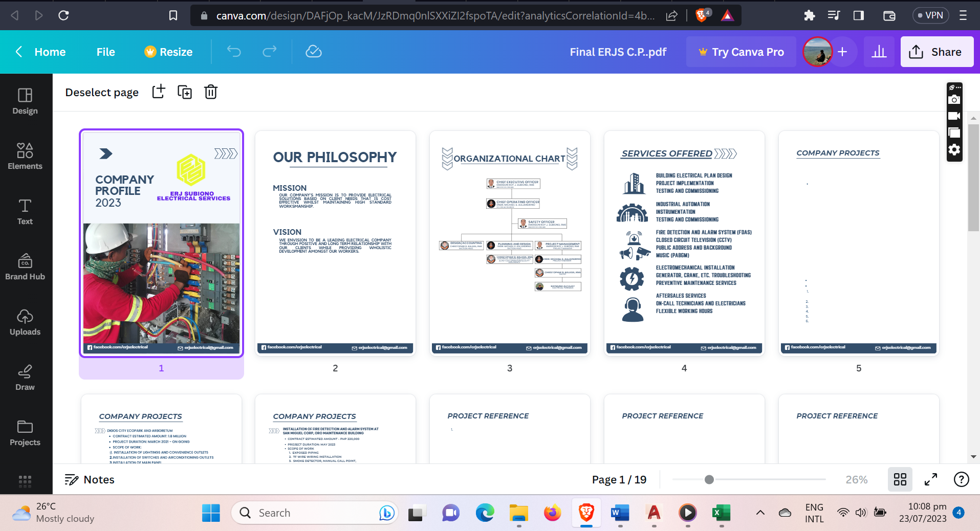Select page 1 Company Profile thumbnail

(x=161, y=243)
